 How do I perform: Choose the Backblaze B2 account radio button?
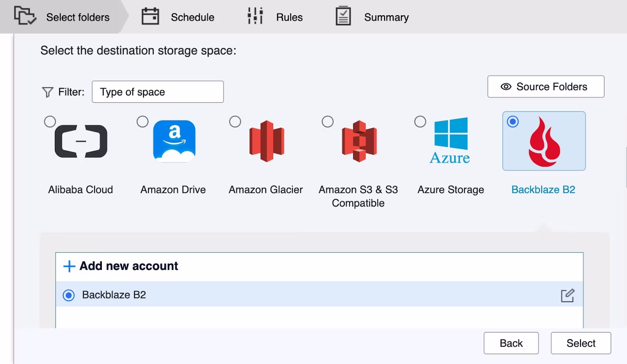[x=69, y=295]
